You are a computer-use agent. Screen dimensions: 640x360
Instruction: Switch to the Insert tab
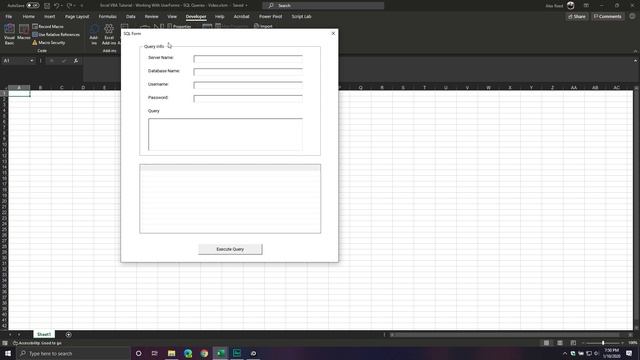pyautogui.click(x=49, y=17)
